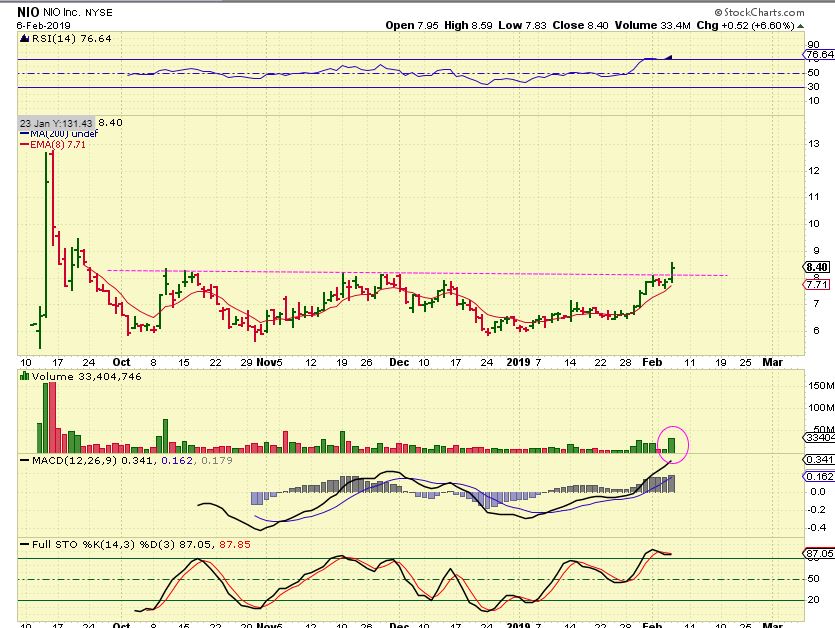The width and height of the screenshot is (835, 628).
Task: Click the 76.64 RSI value tag
Action: (819, 55)
